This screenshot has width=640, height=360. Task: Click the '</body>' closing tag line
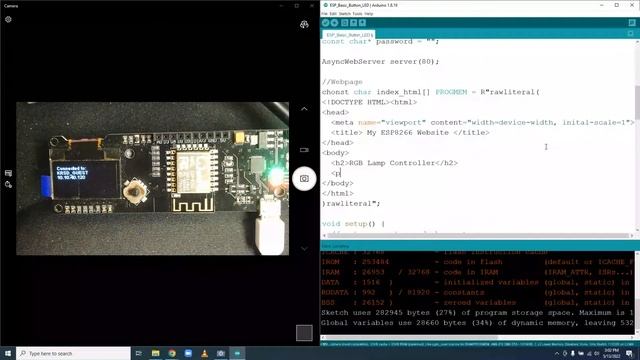tap(337, 183)
